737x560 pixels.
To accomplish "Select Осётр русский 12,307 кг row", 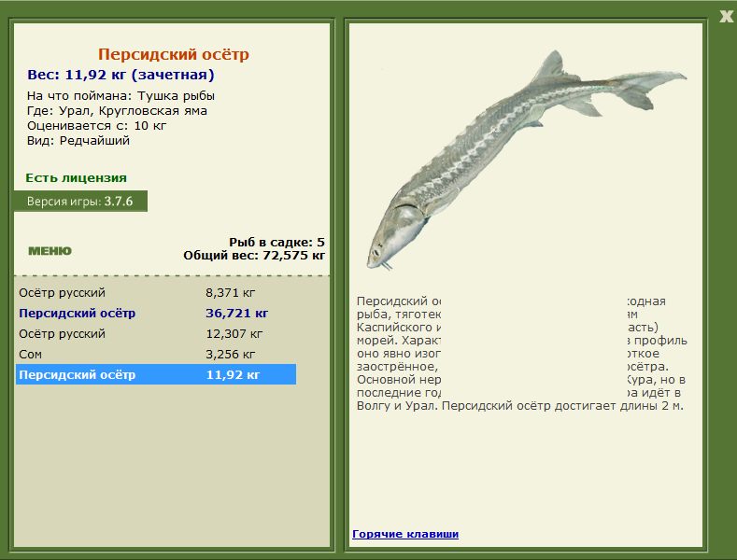I will 156,334.
